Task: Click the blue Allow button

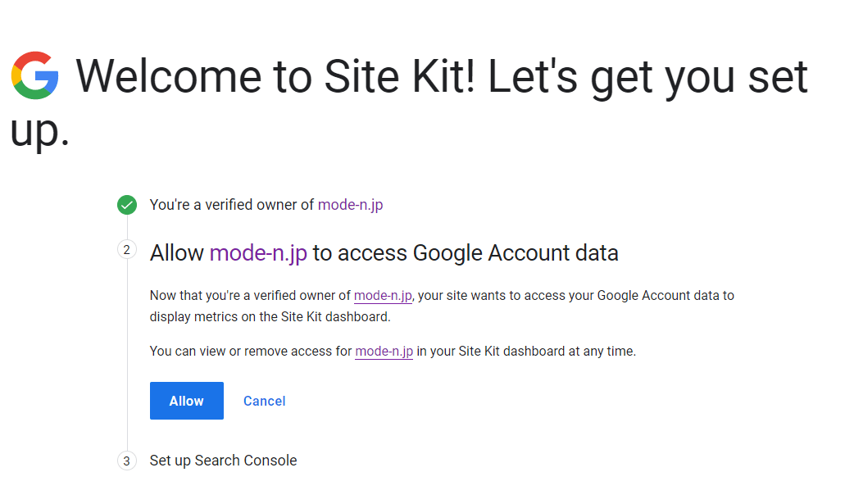Action: click(187, 401)
